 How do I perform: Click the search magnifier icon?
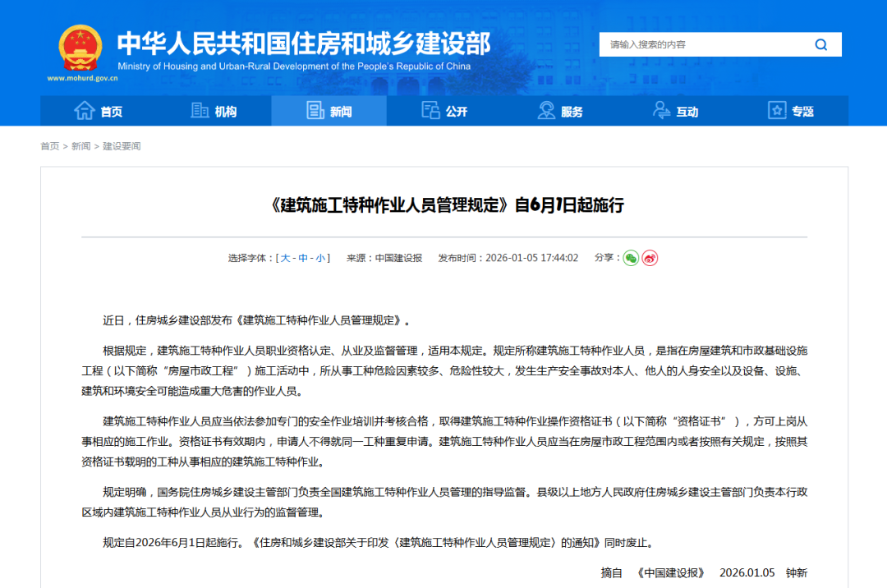point(820,44)
